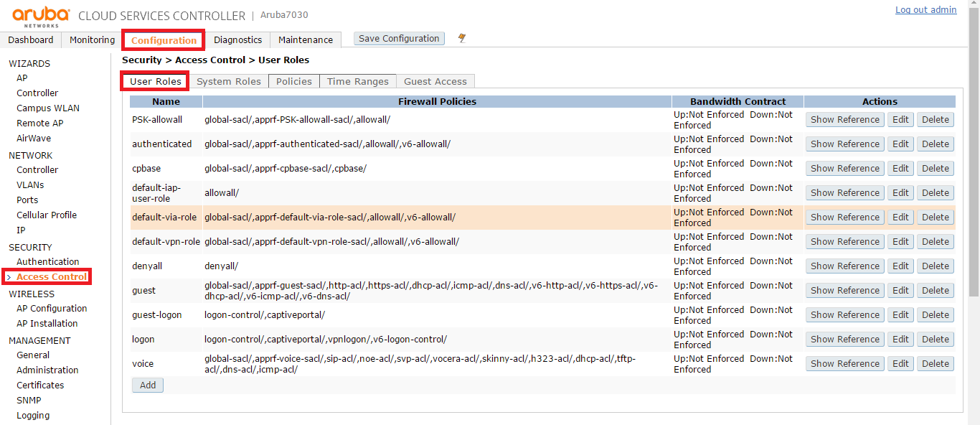Open Administration under Management

(x=47, y=370)
